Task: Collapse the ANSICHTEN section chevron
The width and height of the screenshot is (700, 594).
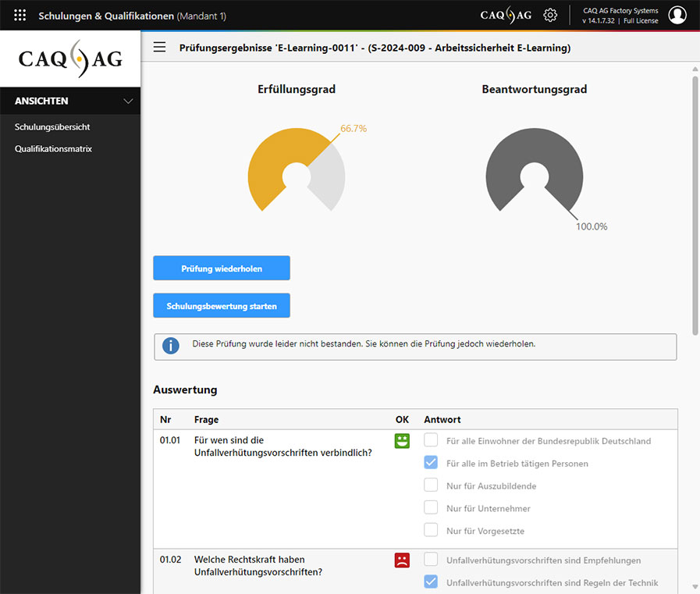Action: [129, 101]
